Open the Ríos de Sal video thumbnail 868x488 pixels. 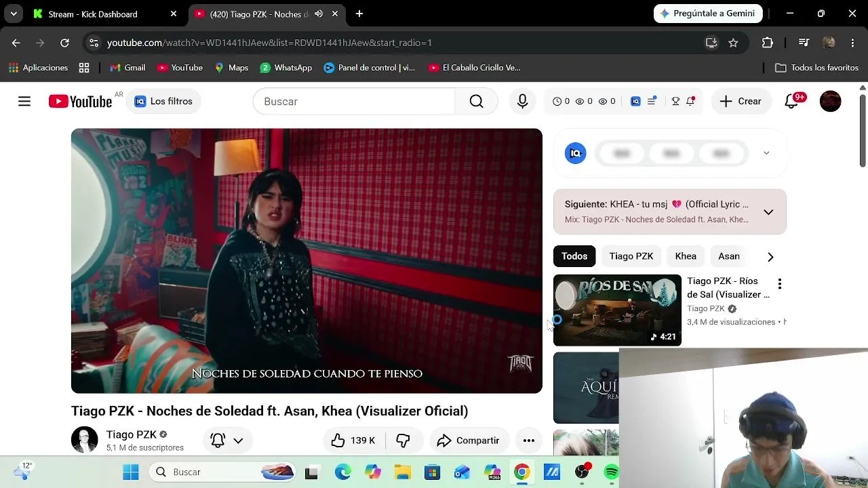(617, 310)
